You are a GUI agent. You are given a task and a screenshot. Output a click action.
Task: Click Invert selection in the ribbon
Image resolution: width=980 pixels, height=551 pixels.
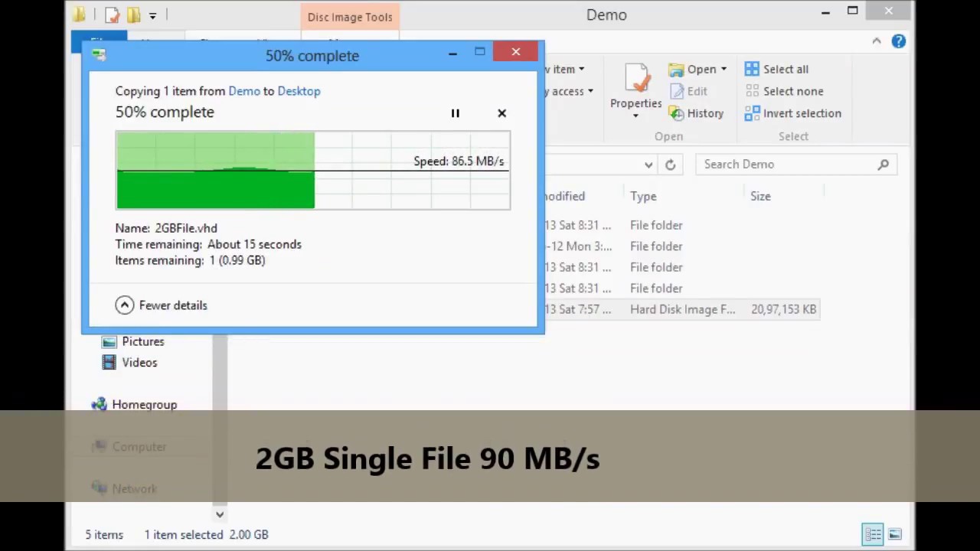pos(792,113)
